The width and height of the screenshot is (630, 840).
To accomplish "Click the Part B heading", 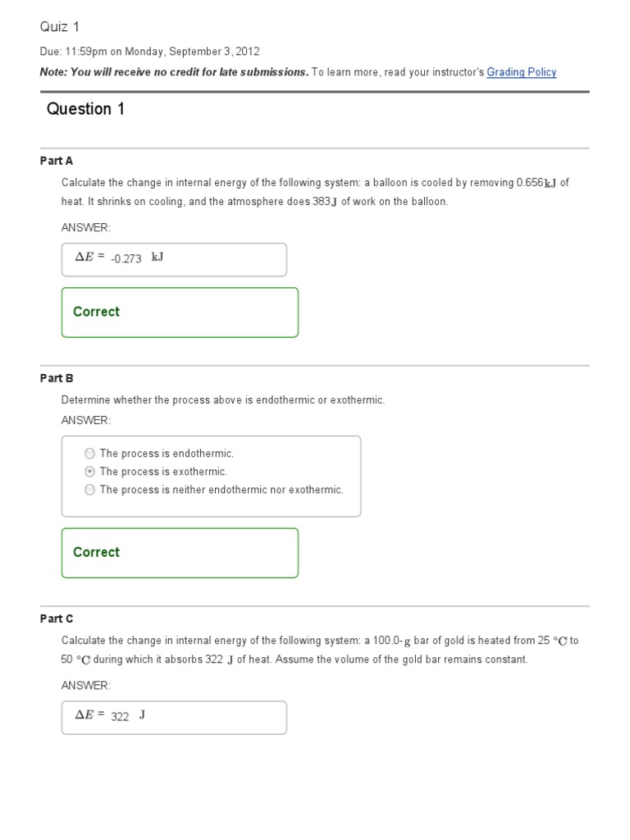I will [57, 378].
